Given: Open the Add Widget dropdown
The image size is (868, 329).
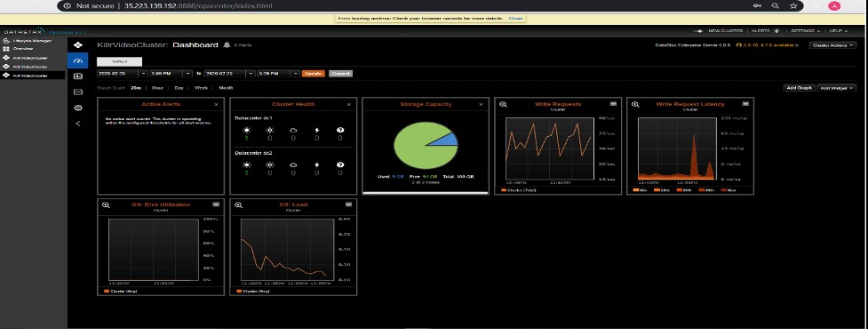Looking at the screenshot, I should pos(836,87).
